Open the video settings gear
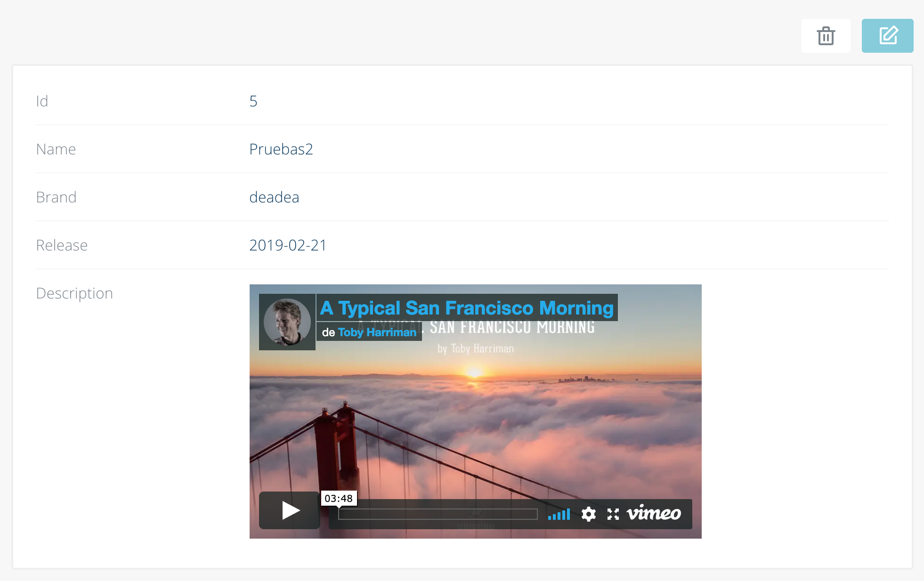Screen dimensions: 924x581 (588, 514)
